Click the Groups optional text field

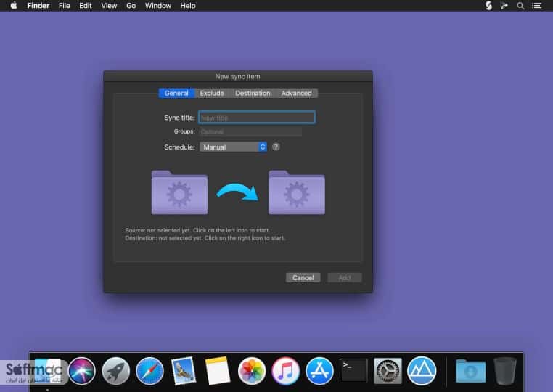point(250,131)
